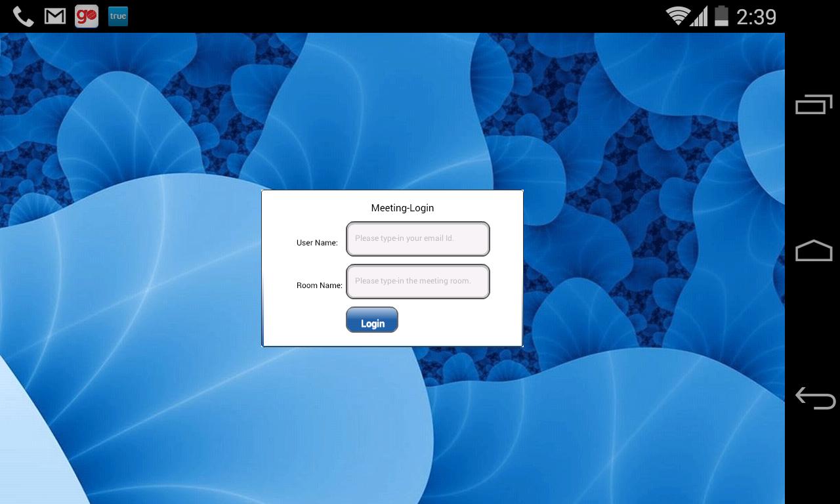Viewport: 840px width, 504px height.
Task: Tap the phone call notification icon
Action: click(23, 16)
